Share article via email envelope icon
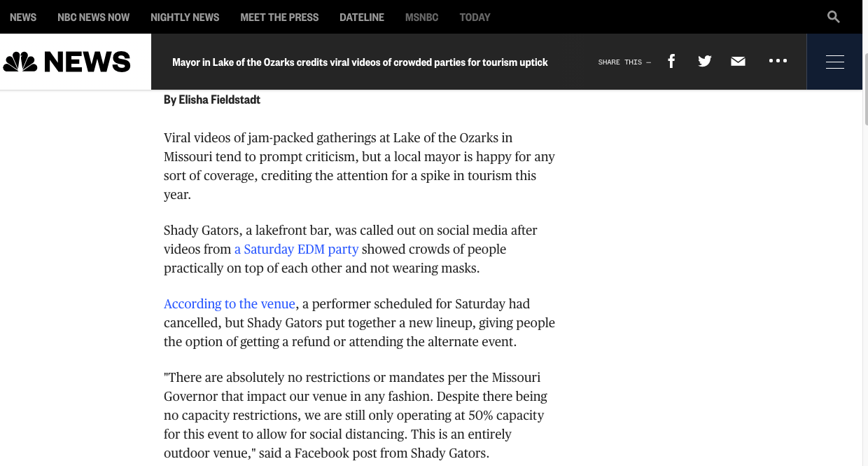The height and width of the screenshot is (466, 868). tap(738, 62)
